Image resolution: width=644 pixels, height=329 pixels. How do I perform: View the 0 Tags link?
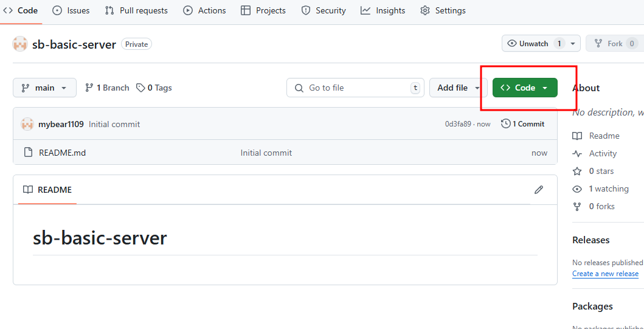click(154, 88)
